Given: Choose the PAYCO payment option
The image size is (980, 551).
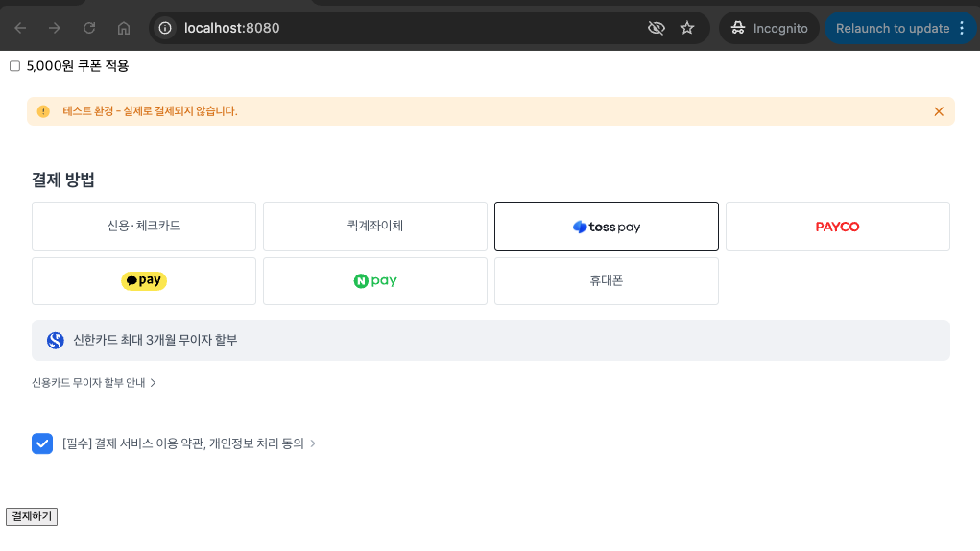Looking at the screenshot, I should (x=838, y=227).
